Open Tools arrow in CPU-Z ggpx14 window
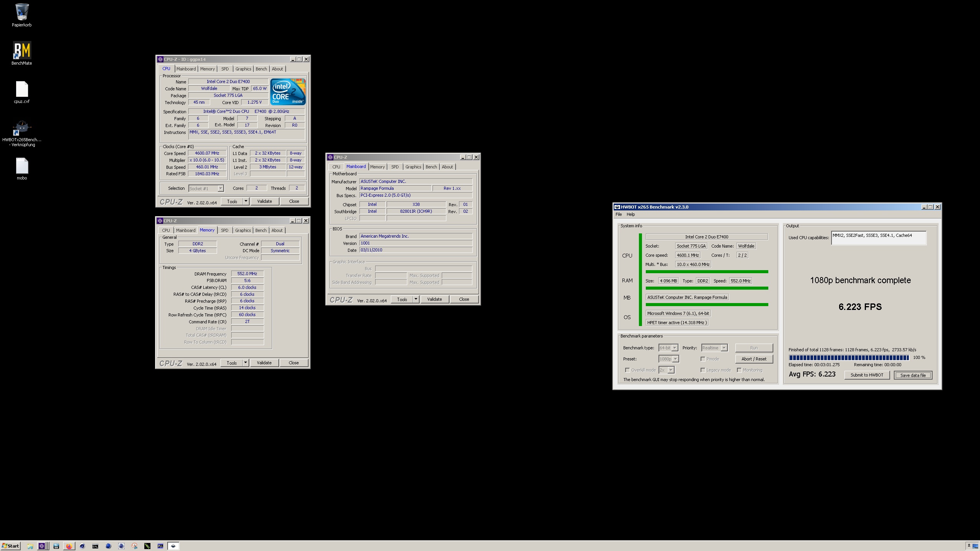The image size is (980, 551). pyautogui.click(x=246, y=201)
